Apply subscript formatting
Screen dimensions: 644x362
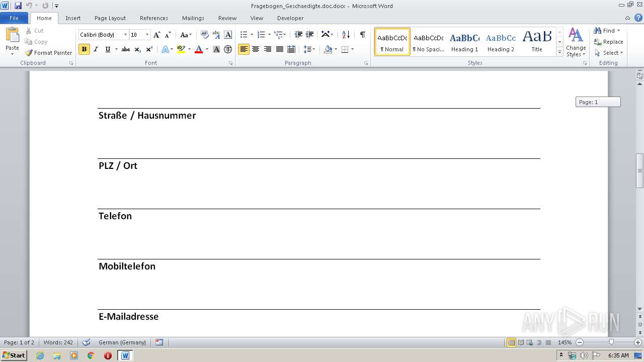point(138,49)
